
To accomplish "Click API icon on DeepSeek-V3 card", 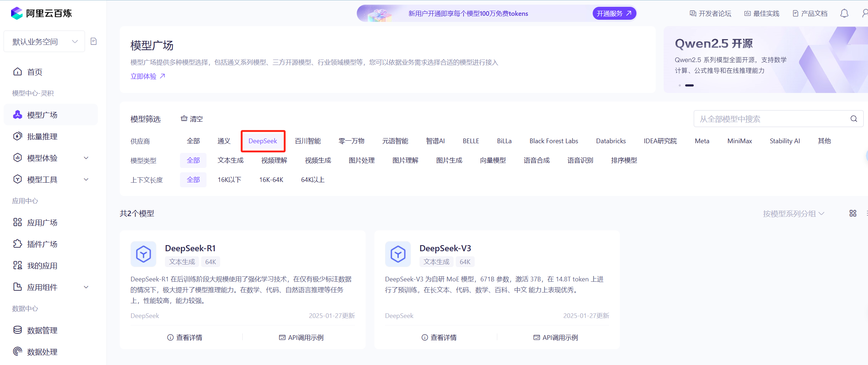I will [537, 337].
